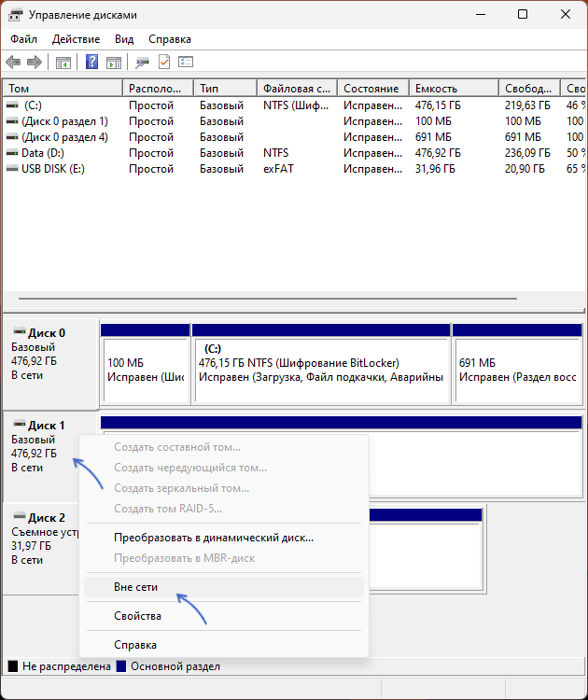This screenshot has height=700, width=588.
Task: Click Создать том RAID-5 menu entry
Action: (224, 509)
